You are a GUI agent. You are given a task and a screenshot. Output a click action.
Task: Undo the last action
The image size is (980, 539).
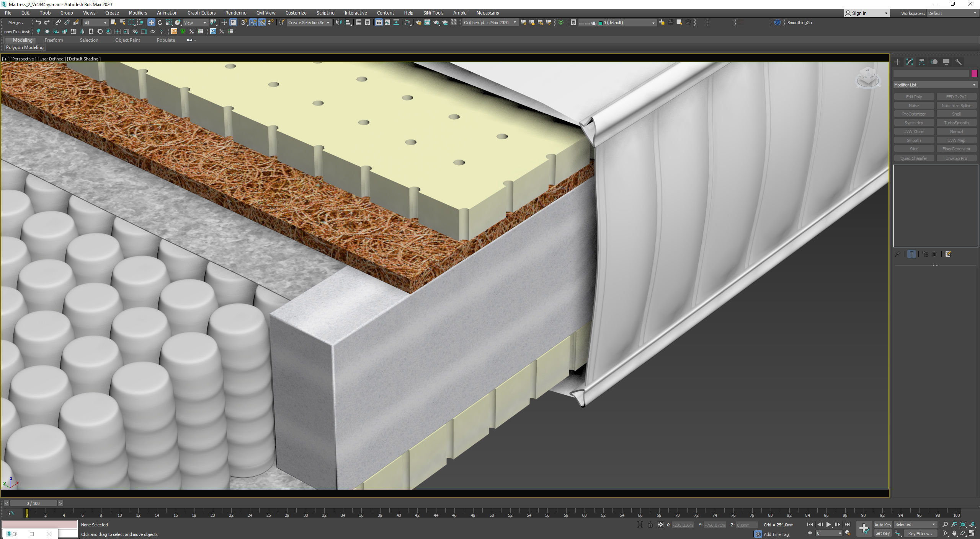coord(38,23)
